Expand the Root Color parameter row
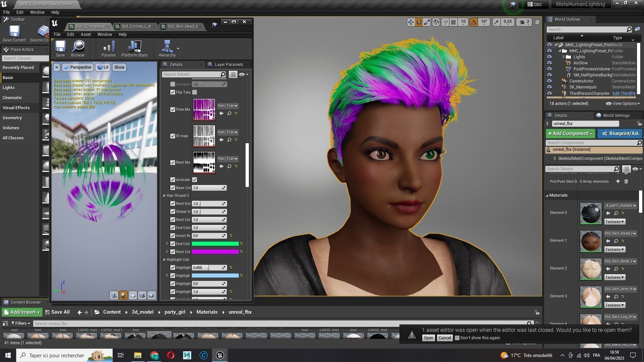This screenshot has height=362, width=644. (x=167, y=252)
